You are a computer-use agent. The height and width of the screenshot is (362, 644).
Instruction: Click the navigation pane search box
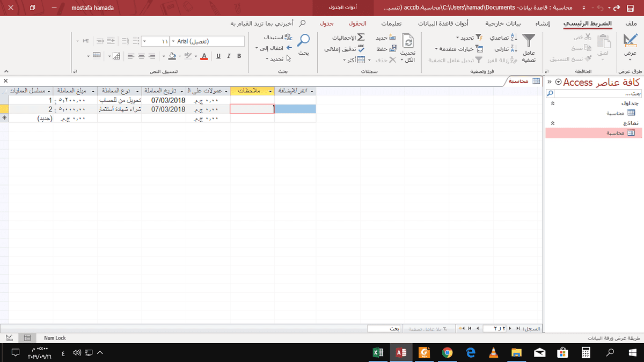coord(595,93)
